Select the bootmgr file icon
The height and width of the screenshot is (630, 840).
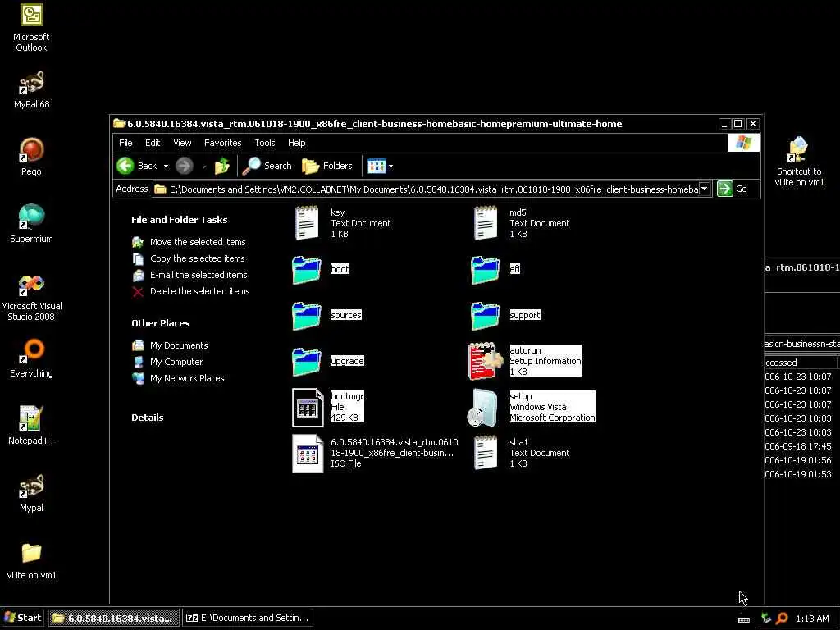pos(308,408)
